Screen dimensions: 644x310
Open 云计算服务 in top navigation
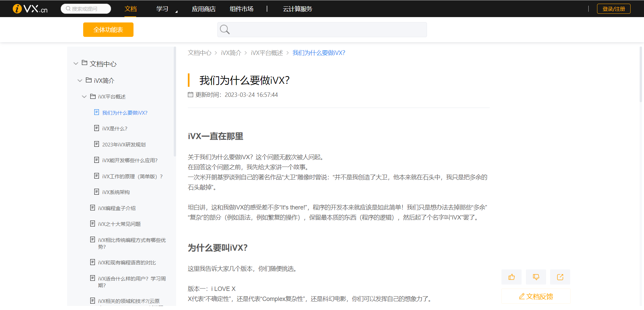pos(298,9)
